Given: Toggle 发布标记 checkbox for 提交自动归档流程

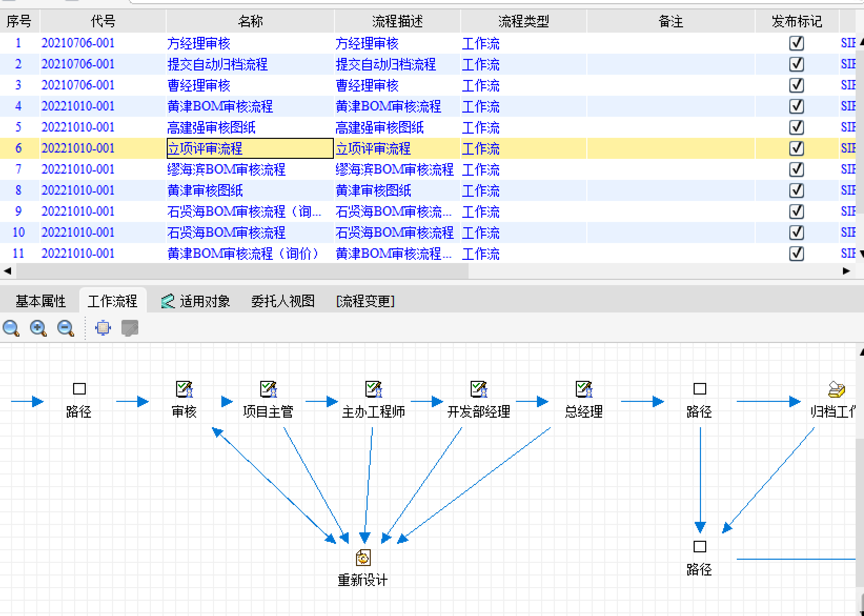Looking at the screenshot, I should pos(797,64).
